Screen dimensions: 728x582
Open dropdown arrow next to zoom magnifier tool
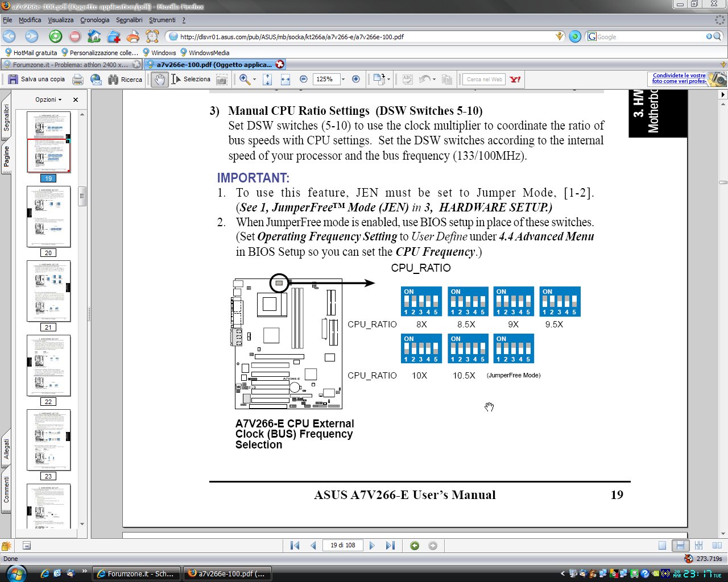point(254,80)
